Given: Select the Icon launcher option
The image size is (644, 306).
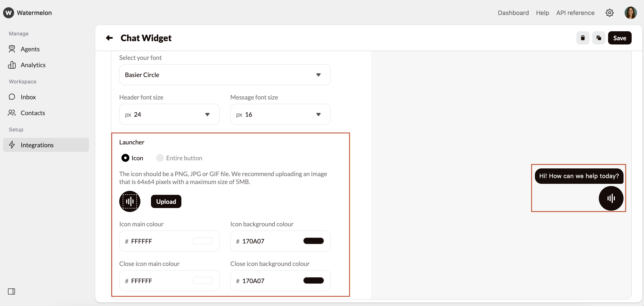Looking at the screenshot, I should [125, 158].
